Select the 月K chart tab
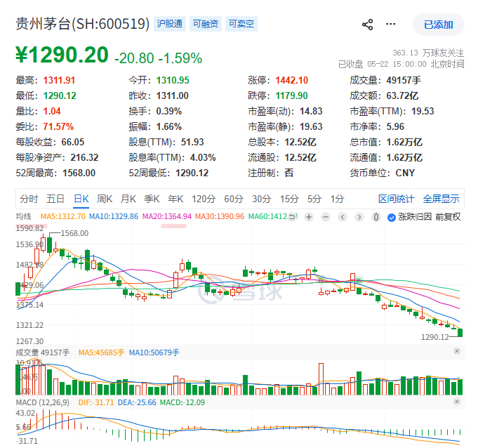The image size is (478, 448). point(128,199)
